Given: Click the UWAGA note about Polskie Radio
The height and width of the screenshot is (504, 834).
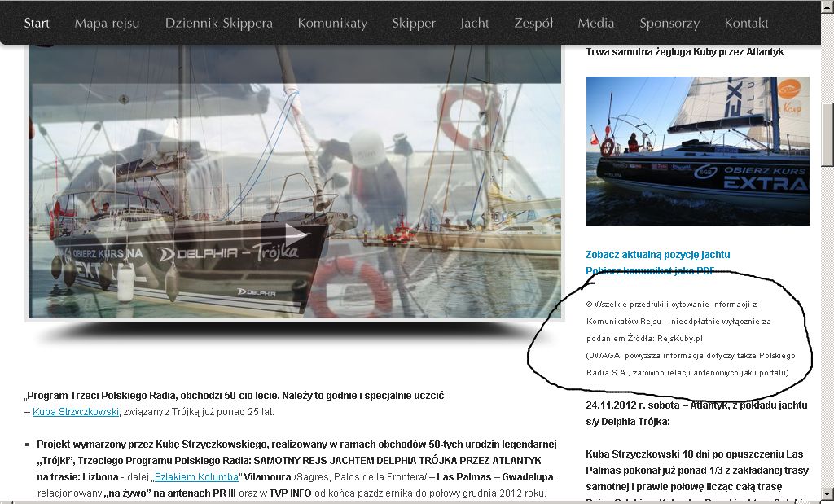Looking at the screenshot, I should pyautogui.click(x=691, y=364).
